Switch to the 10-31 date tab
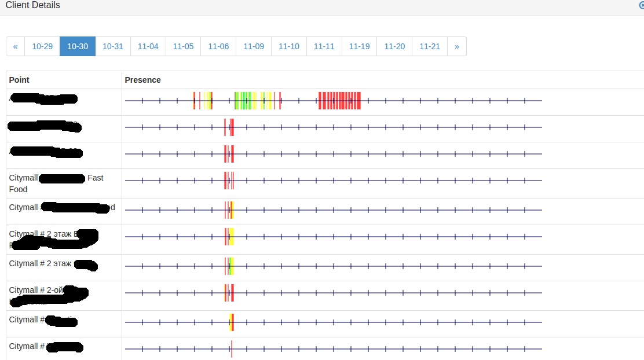This screenshot has height=360, width=644. click(113, 46)
